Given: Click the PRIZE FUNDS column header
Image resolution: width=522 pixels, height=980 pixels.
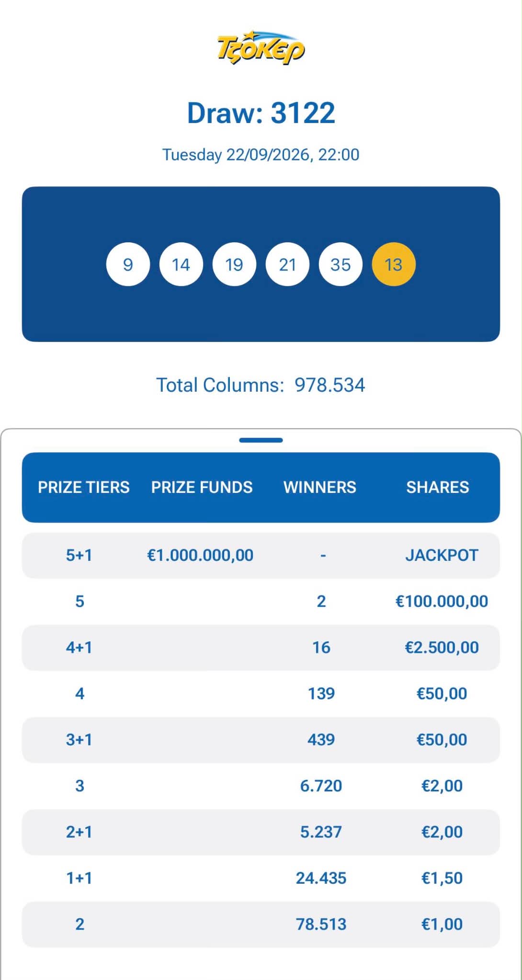Looking at the screenshot, I should click(202, 487).
